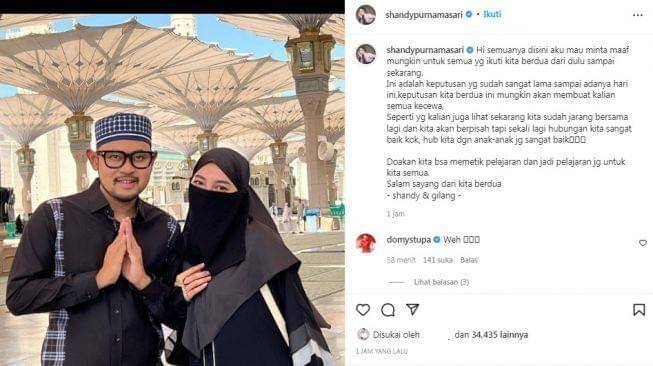Click shandypurnamasari username in header
653x366 pixels.
424,15
